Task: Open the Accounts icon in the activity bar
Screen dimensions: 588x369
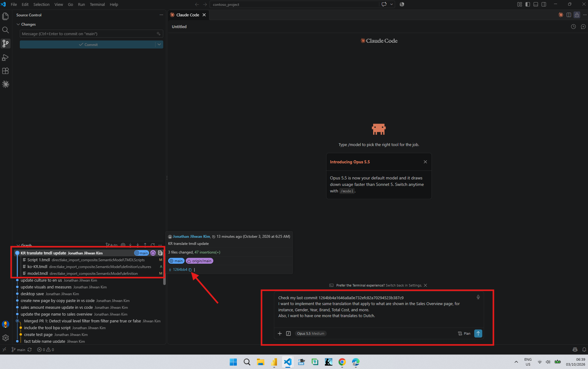Action: point(6,324)
